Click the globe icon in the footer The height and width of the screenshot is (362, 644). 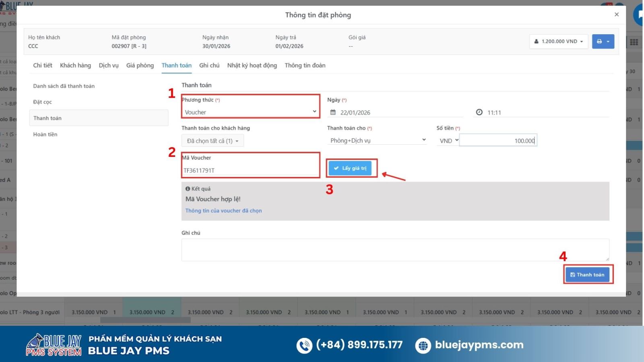[423, 346]
